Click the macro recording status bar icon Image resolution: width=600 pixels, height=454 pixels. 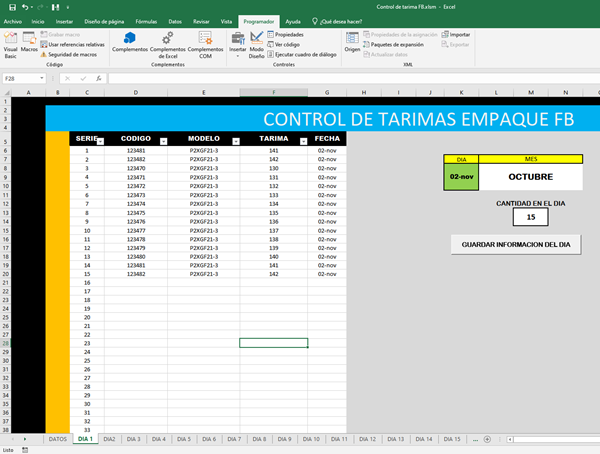pyautogui.click(x=25, y=450)
